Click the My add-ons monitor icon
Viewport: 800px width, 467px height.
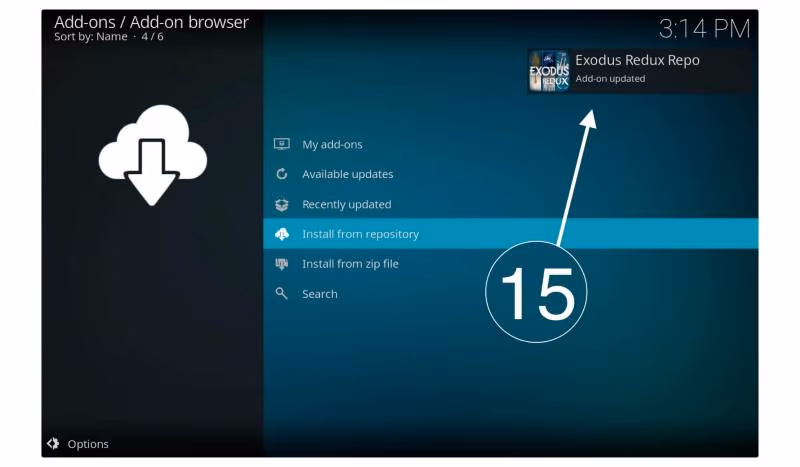[282, 144]
